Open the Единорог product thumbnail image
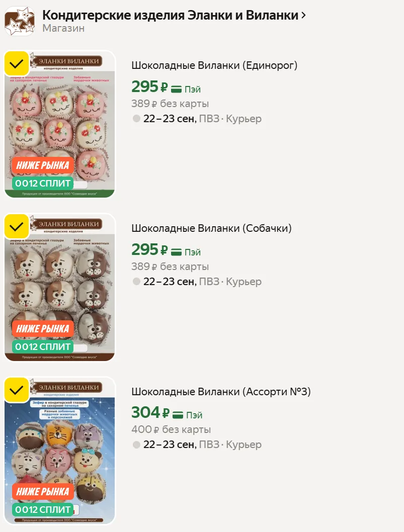 tap(60, 124)
